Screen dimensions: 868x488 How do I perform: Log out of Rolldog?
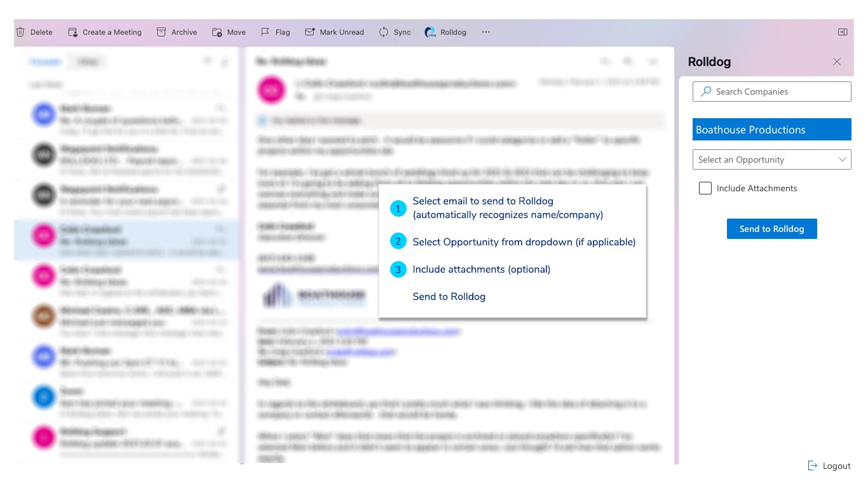click(829, 466)
